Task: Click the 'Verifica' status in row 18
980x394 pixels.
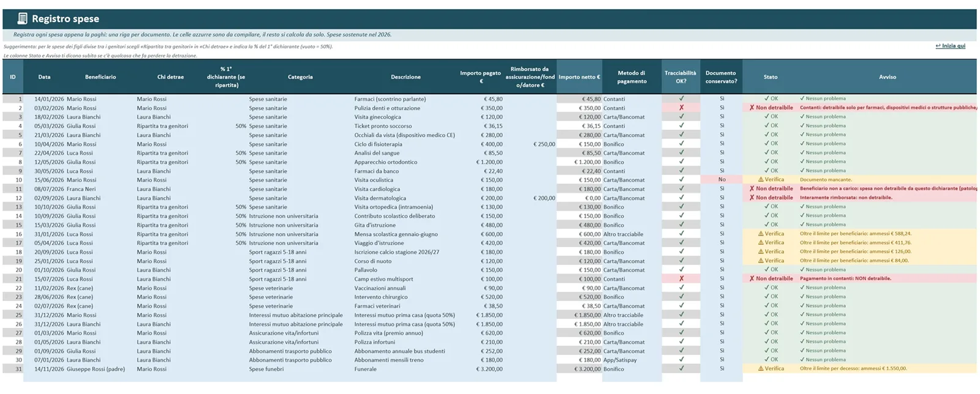Action: click(771, 251)
